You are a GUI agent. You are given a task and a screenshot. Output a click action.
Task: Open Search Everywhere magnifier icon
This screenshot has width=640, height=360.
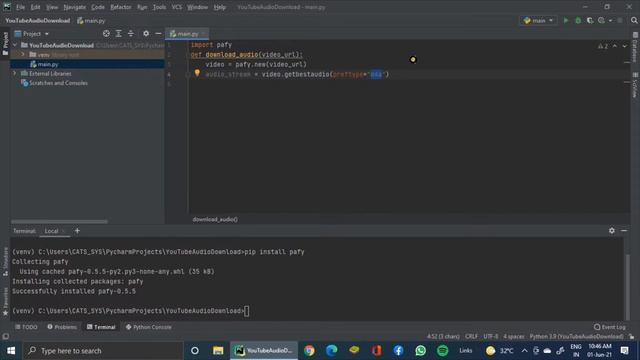coord(634,20)
